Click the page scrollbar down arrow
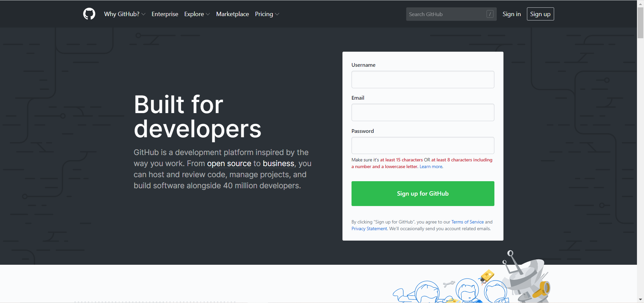Image resolution: width=644 pixels, height=303 pixels. coord(640,299)
